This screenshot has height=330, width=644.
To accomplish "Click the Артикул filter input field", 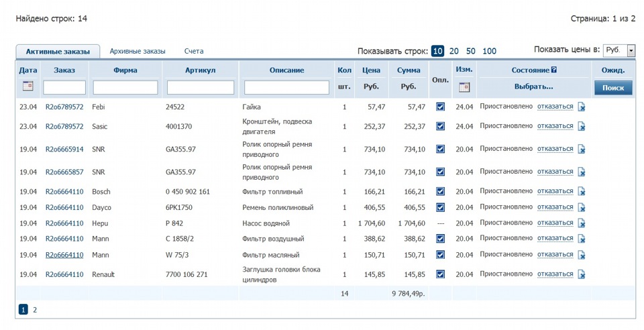I will pos(200,87).
